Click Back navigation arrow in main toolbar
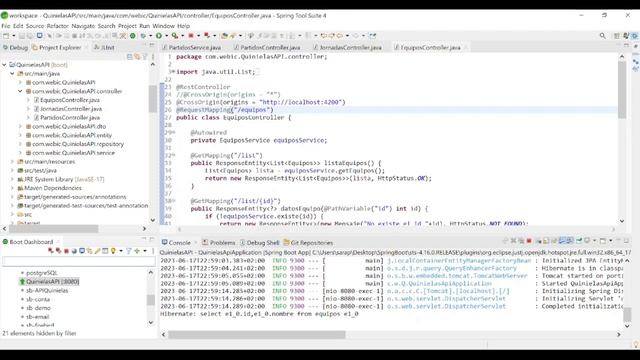640x360 pixels. coord(340,36)
